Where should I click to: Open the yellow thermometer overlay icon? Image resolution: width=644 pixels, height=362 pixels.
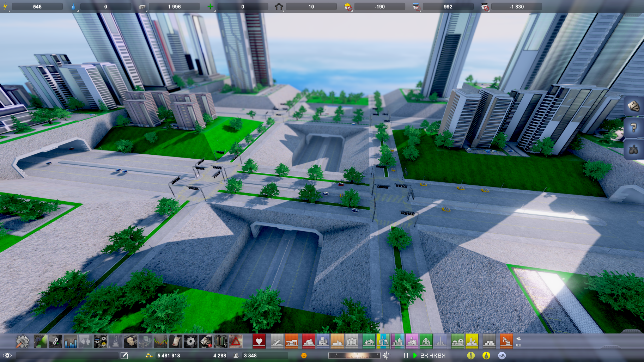(471, 355)
